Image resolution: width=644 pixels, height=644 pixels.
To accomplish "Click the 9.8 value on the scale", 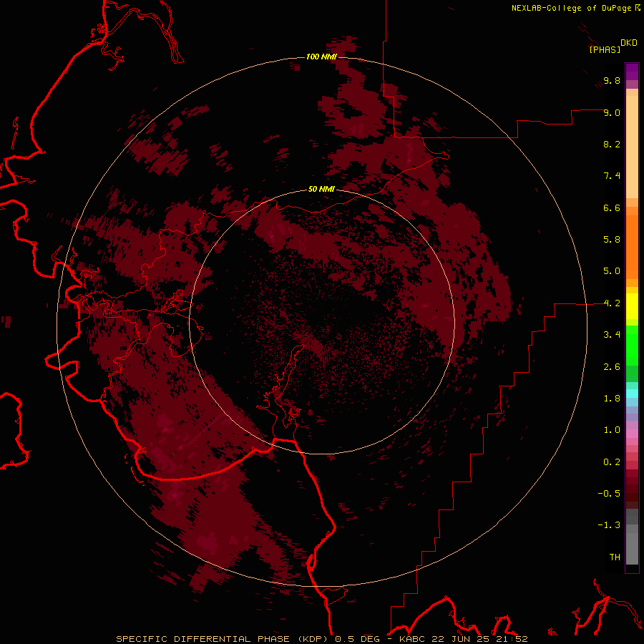I will point(612,80).
